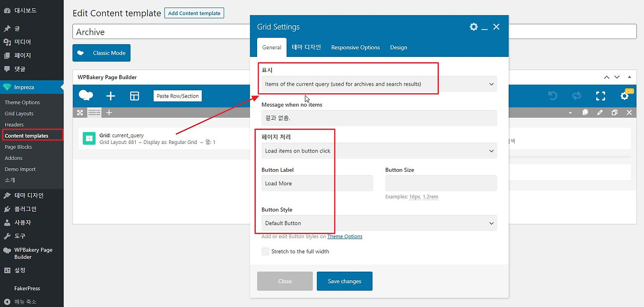This screenshot has height=307, width=644.
Task: Click the Button Size input field
Action: point(441,183)
